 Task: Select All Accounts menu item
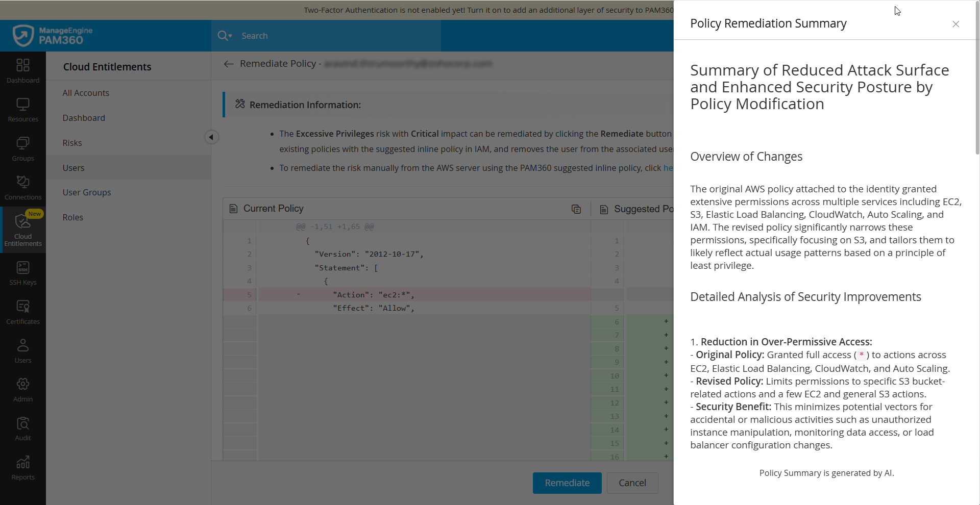coord(86,93)
